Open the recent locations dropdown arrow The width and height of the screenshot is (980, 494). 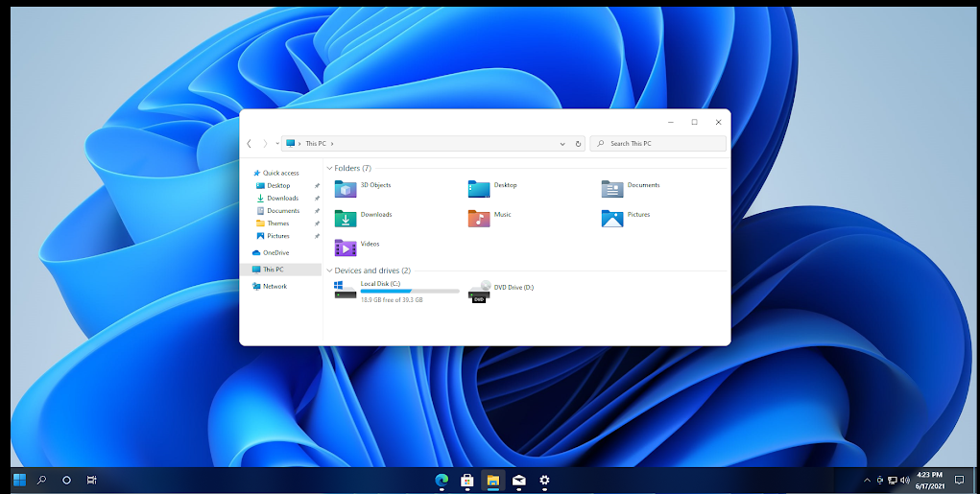(277, 144)
